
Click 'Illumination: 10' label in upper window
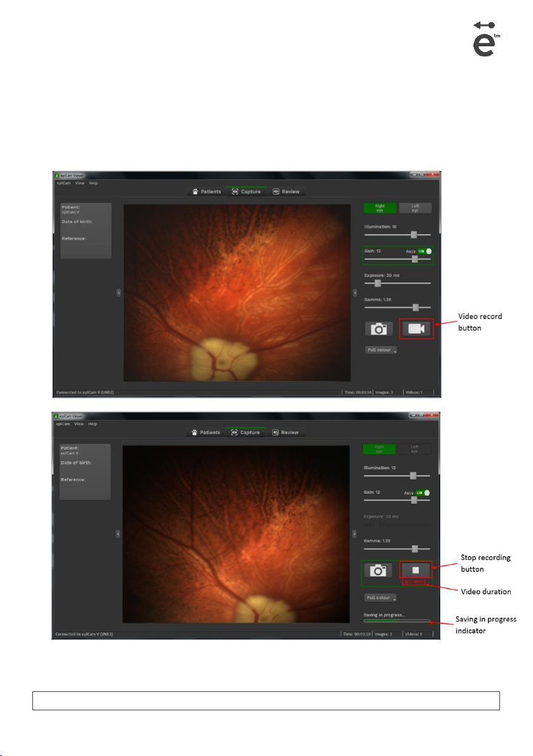click(x=381, y=226)
